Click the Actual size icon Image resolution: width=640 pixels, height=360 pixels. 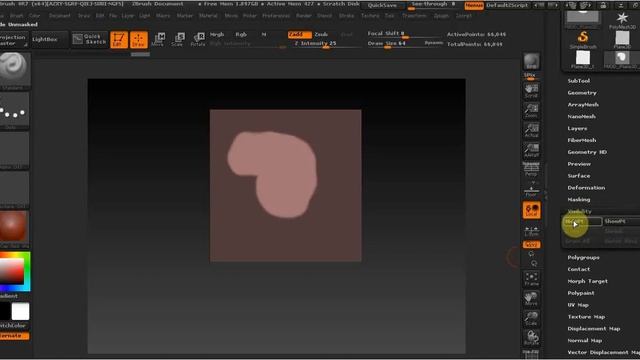click(531, 130)
